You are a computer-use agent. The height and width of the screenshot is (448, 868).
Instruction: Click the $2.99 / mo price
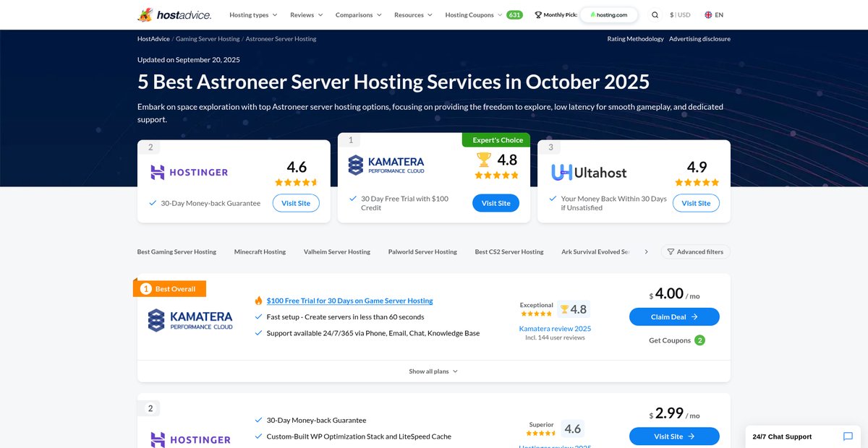[674, 414]
